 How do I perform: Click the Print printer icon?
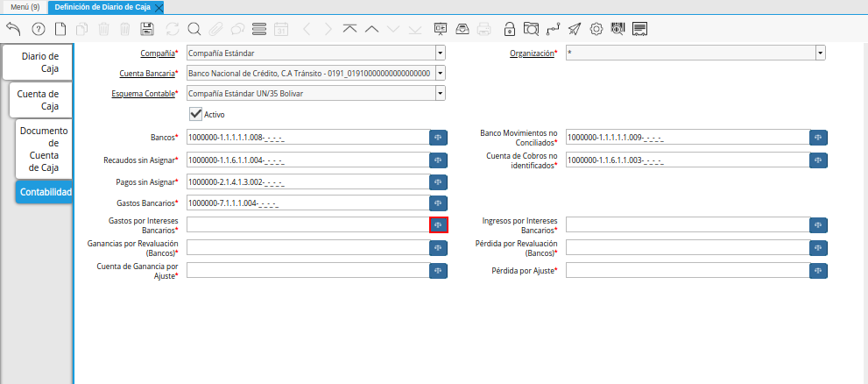click(484, 29)
